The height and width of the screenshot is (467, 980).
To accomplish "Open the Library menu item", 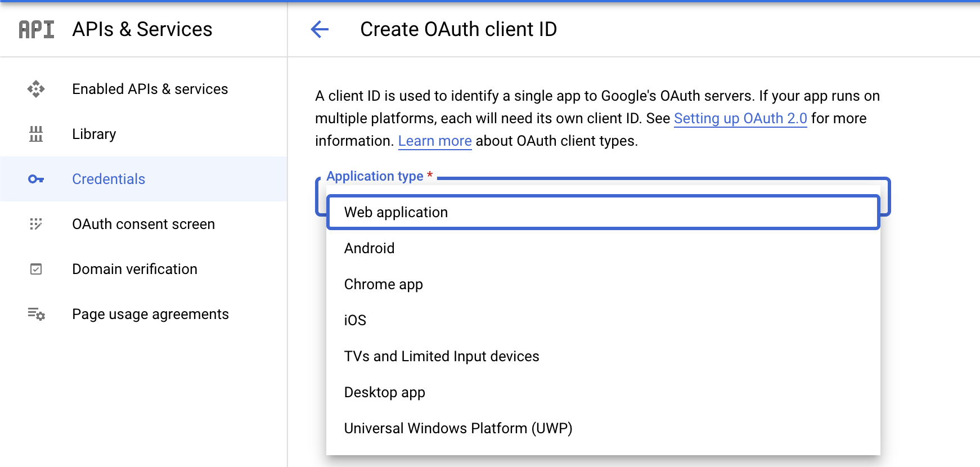I will click(x=94, y=134).
